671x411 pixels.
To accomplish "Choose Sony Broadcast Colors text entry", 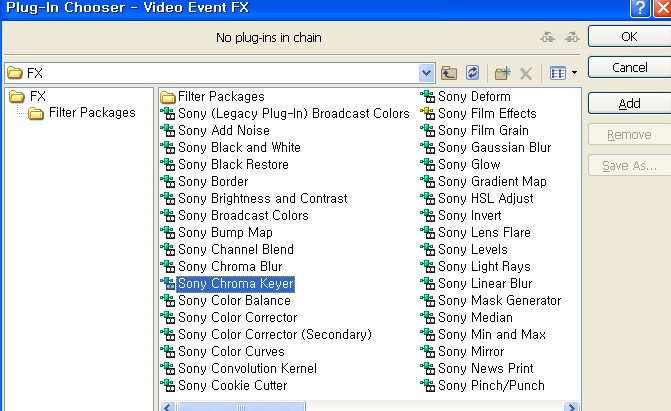I will click(x=243, y=215).
